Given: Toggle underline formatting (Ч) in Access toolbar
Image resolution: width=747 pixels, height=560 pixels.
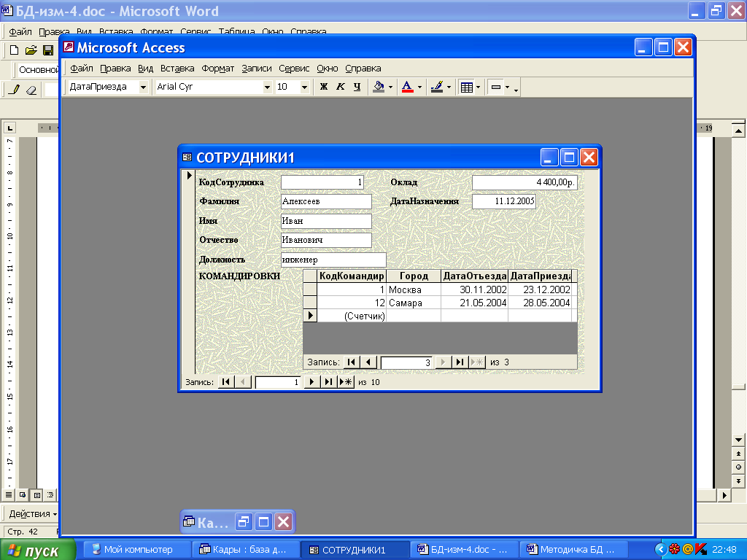Looking at the screenshot, I should tap(357, 87).
